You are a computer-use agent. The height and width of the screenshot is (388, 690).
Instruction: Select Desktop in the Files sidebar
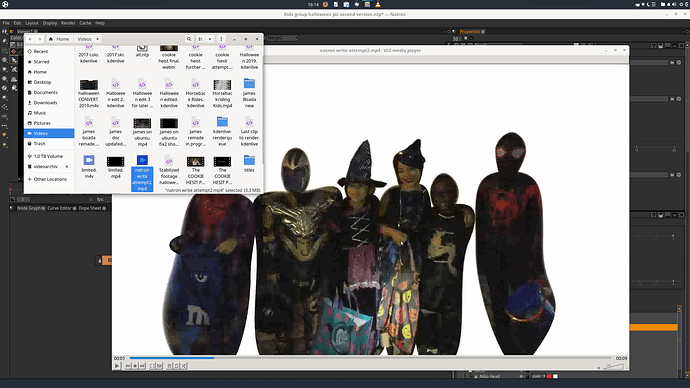pyautogui.click(x=49, y=82)
